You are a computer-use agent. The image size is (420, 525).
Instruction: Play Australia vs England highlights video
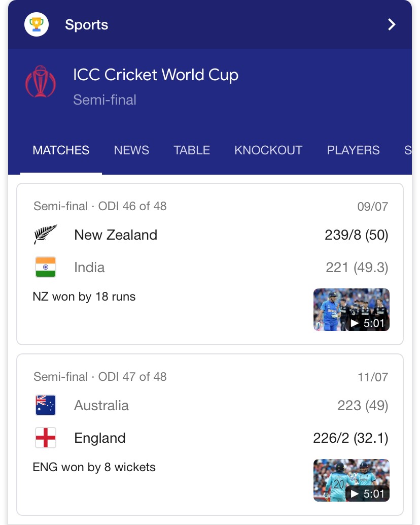click(x=352, y=480)
